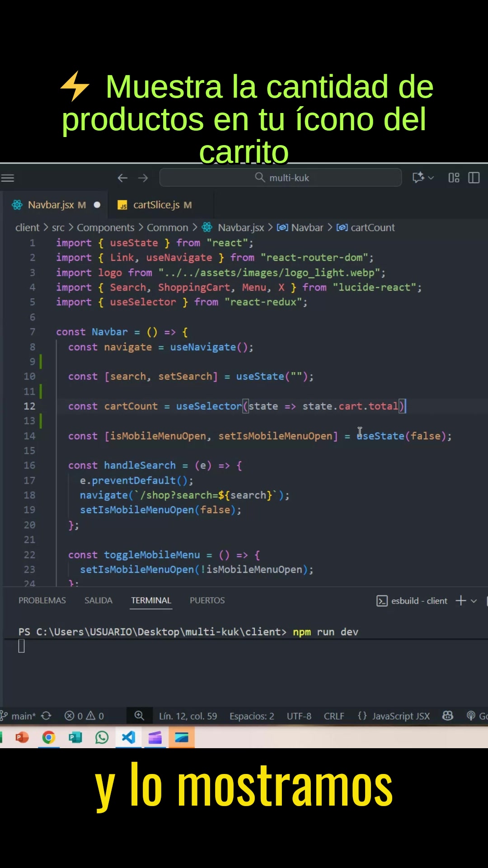Switch to the cartSlice.js editor tab
Screen dimensions: 488x868
click(161, 205)
